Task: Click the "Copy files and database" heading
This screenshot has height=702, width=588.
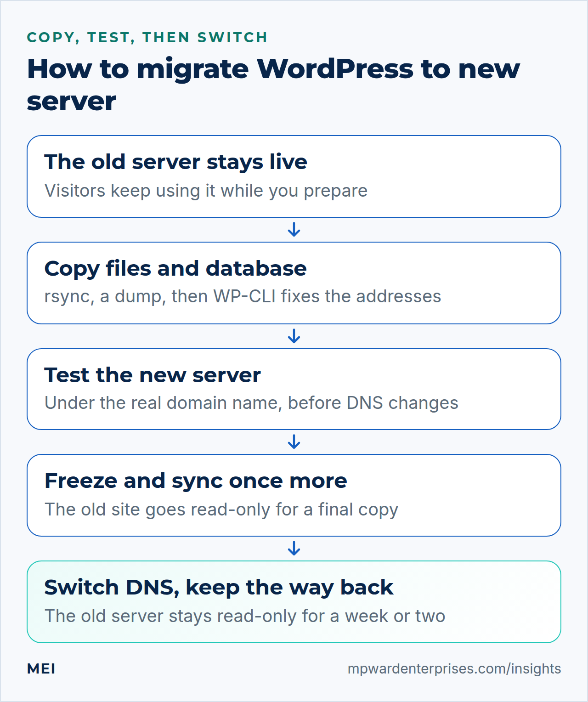Action: coord(175,268)
